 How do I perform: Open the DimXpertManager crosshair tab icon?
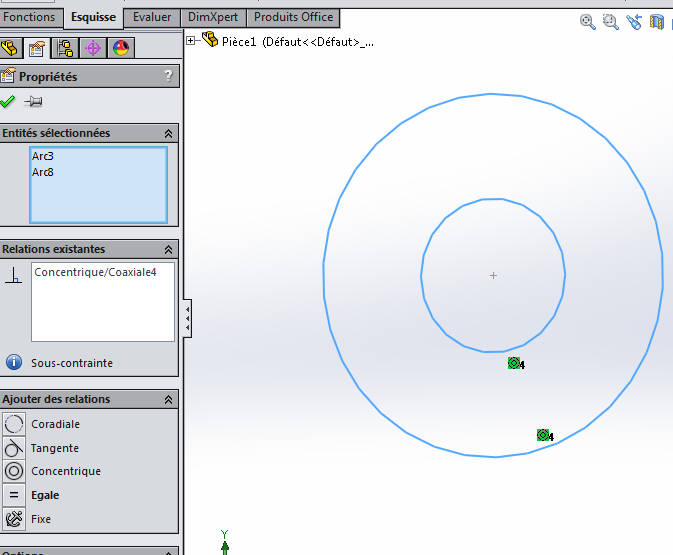(93, 48)
